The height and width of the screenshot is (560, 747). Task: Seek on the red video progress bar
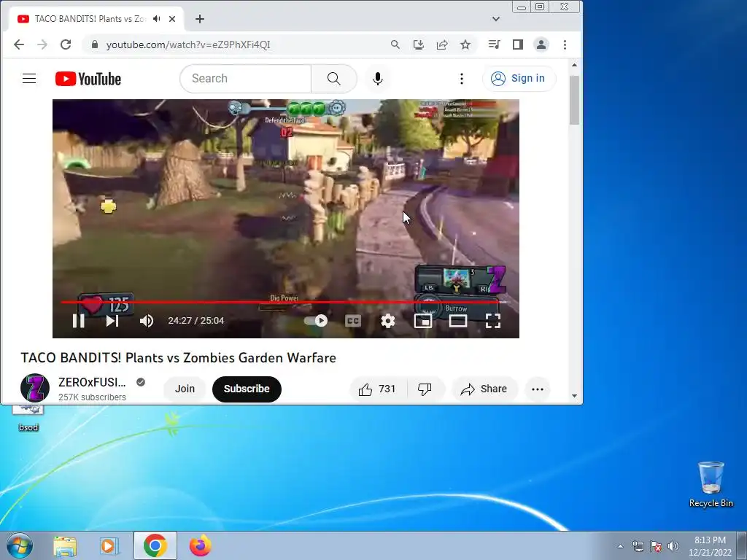(285, 302)
